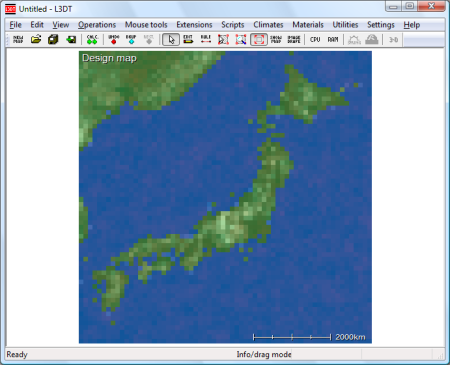
Task: Open the Help menu
Action: coord(412,25)
